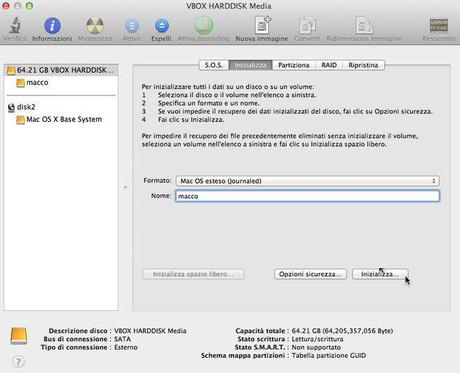
Task: Click the 'Esterno' connection type value
Action: [x=126, y=347]
